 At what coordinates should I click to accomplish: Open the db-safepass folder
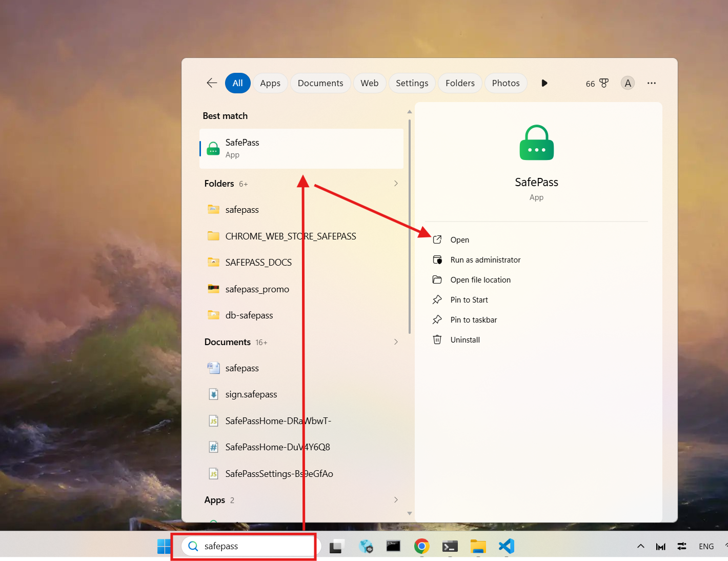coord(301,315)
